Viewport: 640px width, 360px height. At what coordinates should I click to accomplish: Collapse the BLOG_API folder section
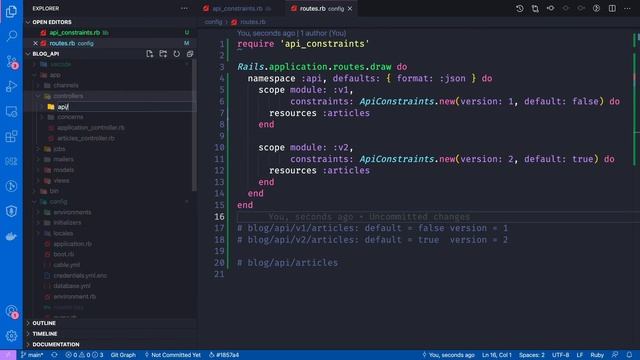tap(45, 54)
